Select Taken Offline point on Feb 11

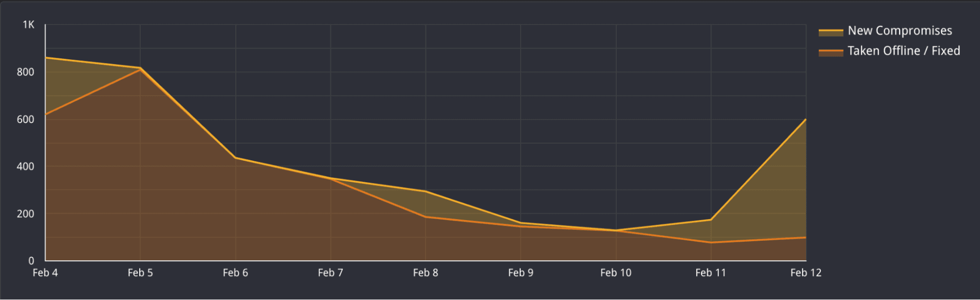tap(711, 242)
